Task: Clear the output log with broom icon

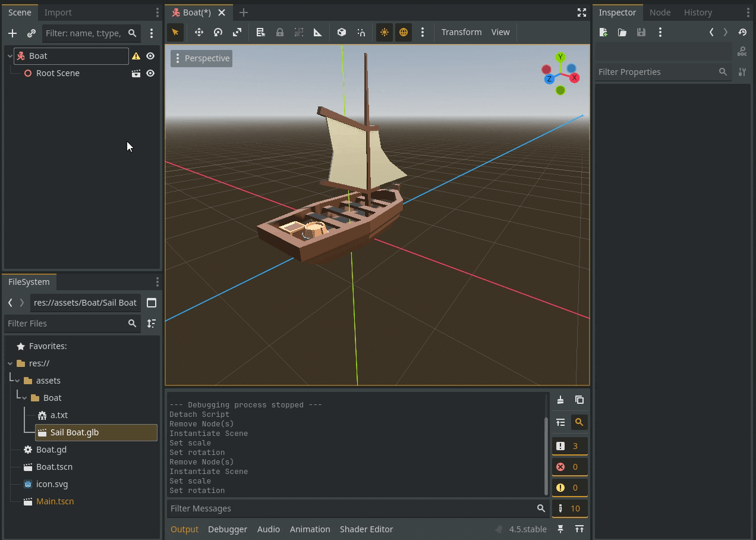Action: click(560, 400)
